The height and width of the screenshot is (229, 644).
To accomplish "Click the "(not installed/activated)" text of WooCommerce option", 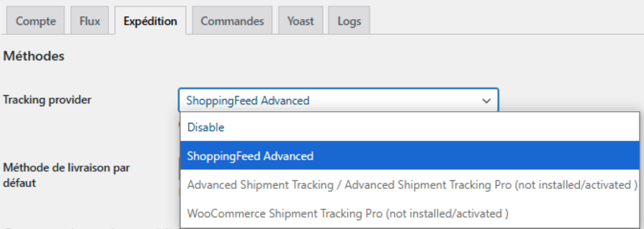I will 448,213.
